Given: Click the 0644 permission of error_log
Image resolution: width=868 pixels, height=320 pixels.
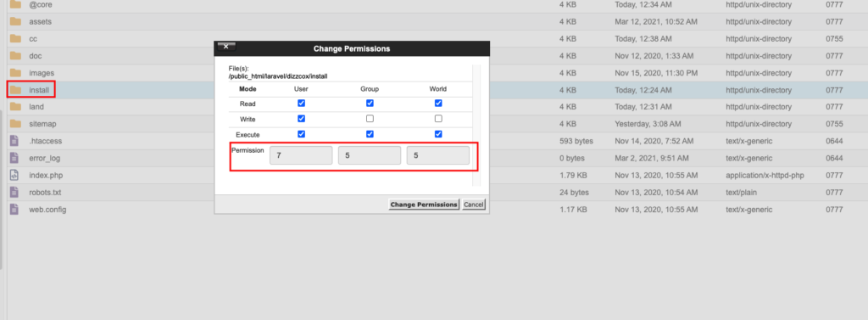Looking at the screenshot, I should [834, 158].
